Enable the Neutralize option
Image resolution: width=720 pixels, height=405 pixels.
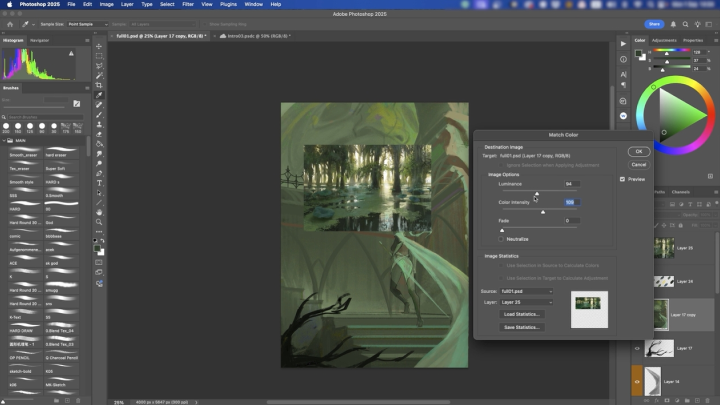click(x=501, y=239)
